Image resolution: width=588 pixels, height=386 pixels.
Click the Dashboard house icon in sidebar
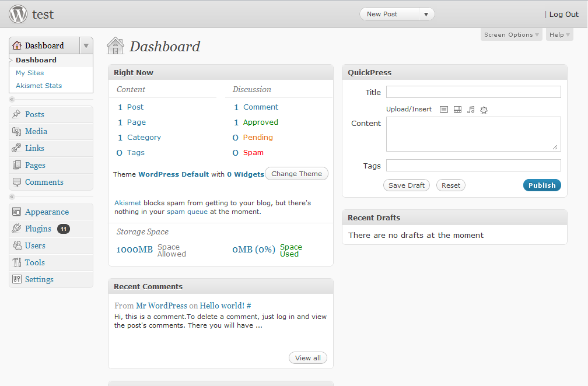point(17,45)
